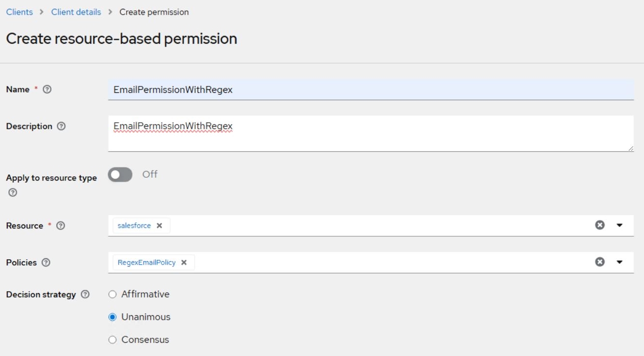Screen dimensions: 644x356
Task: Click into the Name input field
Action: click(x=371, y=90)
